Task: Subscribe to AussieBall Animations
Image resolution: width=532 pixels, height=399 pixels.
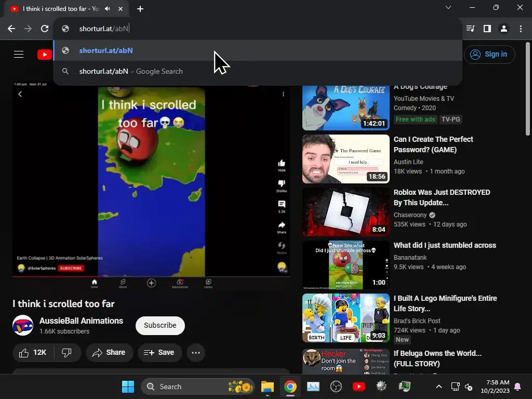Action: pos(160,325)
